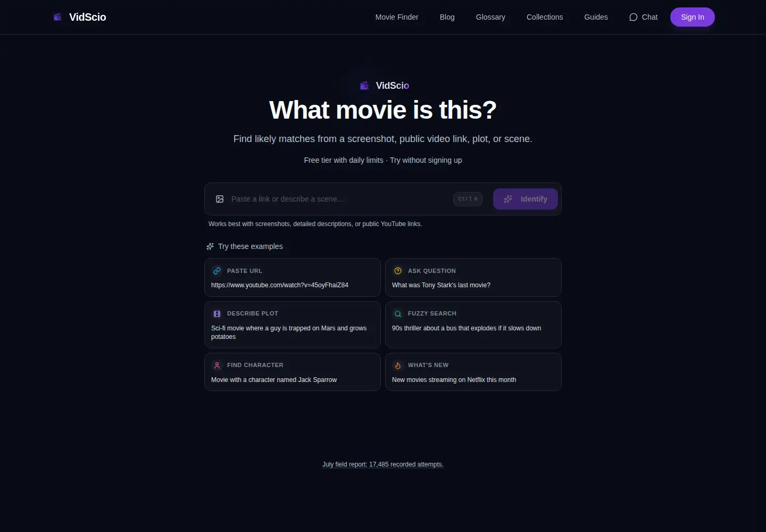The image size is (766, 532).
Task: Click the person icon on Find Character card
Action: click(x=217, y=365)
